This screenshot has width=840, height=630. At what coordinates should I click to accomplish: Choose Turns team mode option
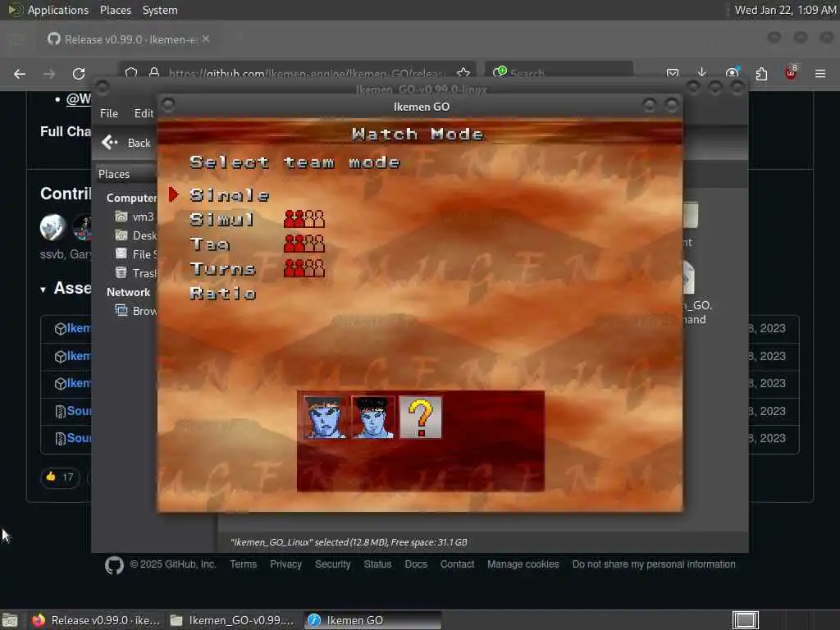click(x=223, y=268)
